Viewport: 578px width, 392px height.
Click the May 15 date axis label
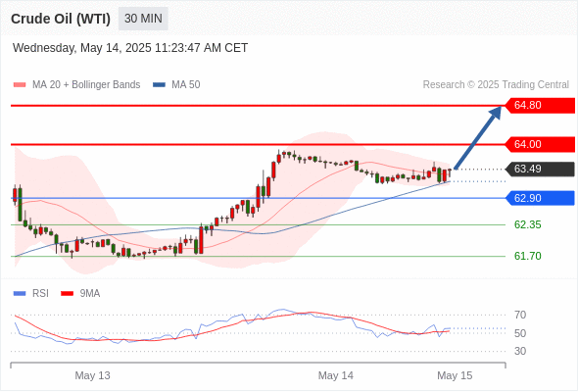(455, 375)
